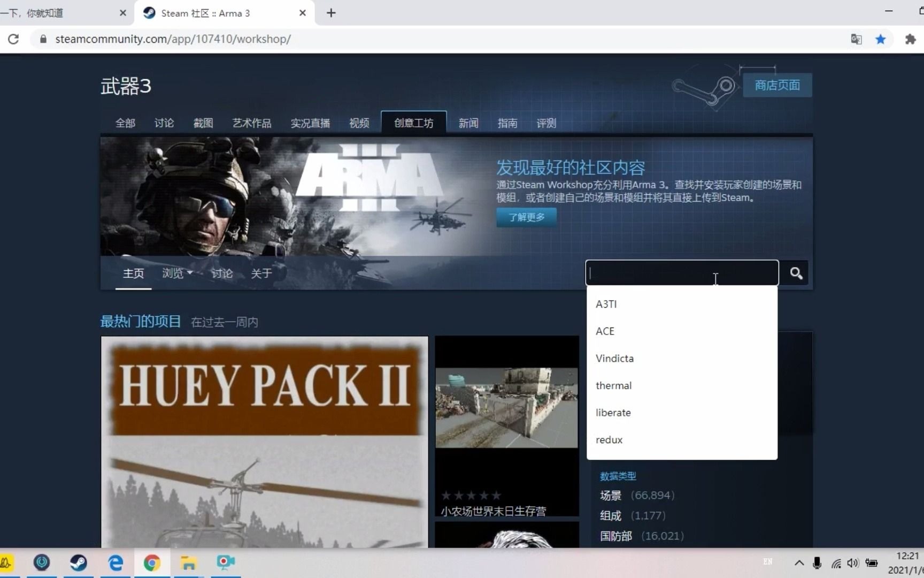The image size is (924, 578).
Task: Open the HUEY PACK II item thumbnail
Action: (265, 442)
